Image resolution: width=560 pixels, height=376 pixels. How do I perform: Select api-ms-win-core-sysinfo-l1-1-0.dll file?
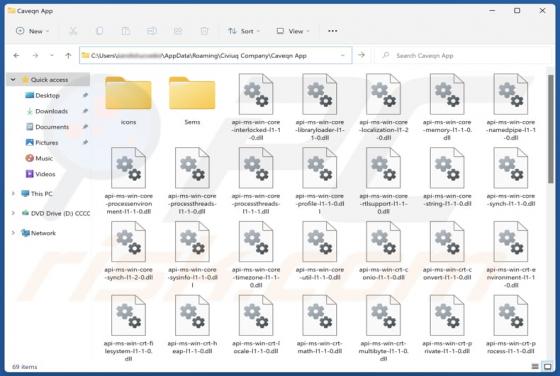coord(192,254)
